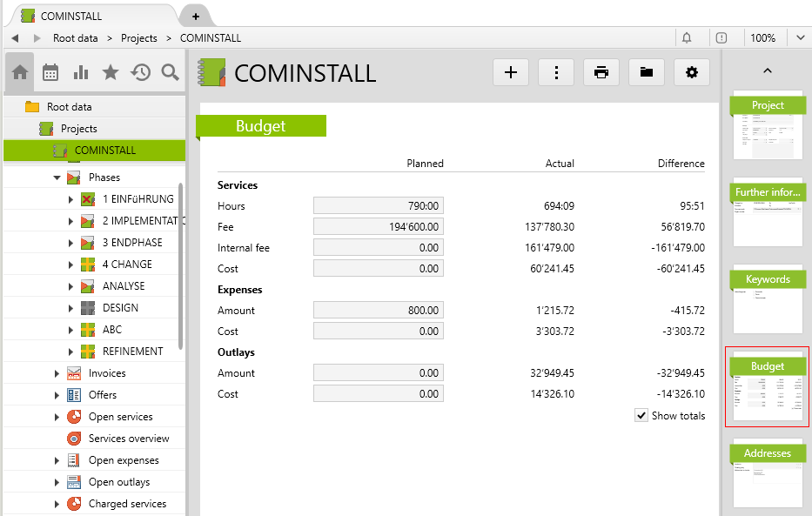Click the folder icon button
Screen dimensions: 812x516
pos(646,72)
